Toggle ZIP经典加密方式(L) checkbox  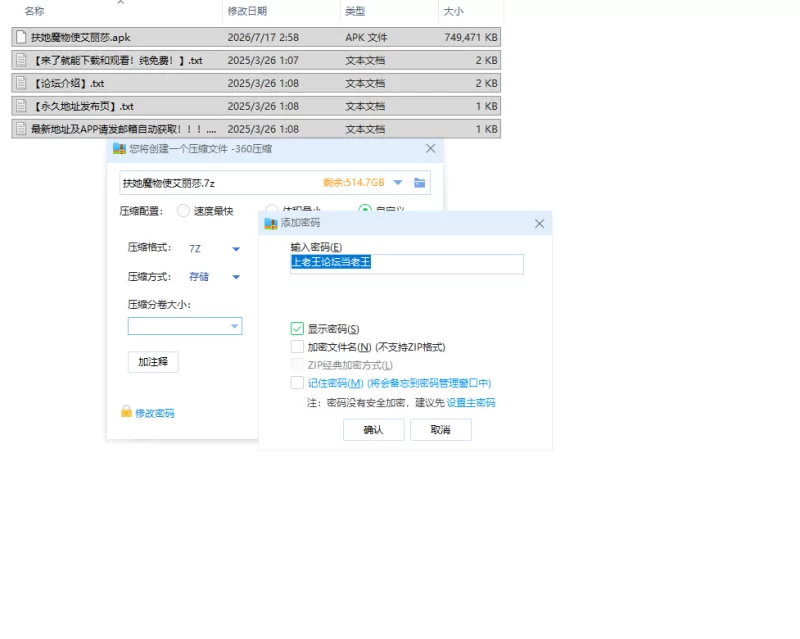(297, 365)
